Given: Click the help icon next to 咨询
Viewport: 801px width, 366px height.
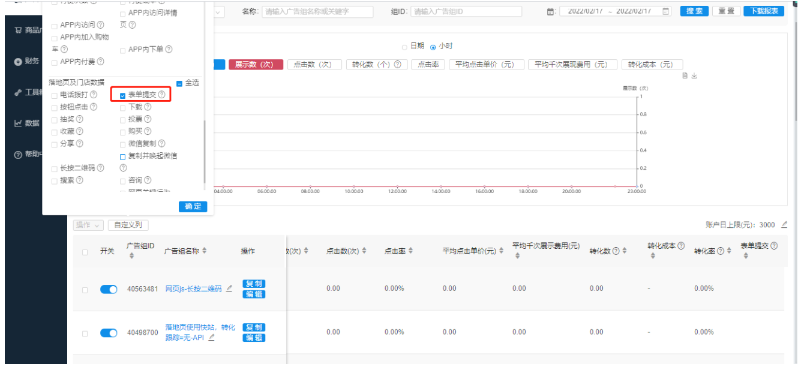Looking at the screenshot, I should tap(148, 180).
